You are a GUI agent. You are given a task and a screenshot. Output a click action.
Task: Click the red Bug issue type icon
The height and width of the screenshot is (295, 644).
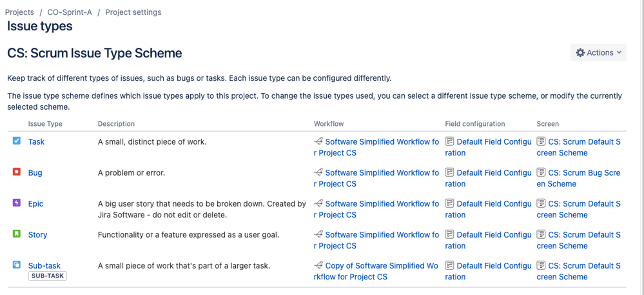pos(16,172)
